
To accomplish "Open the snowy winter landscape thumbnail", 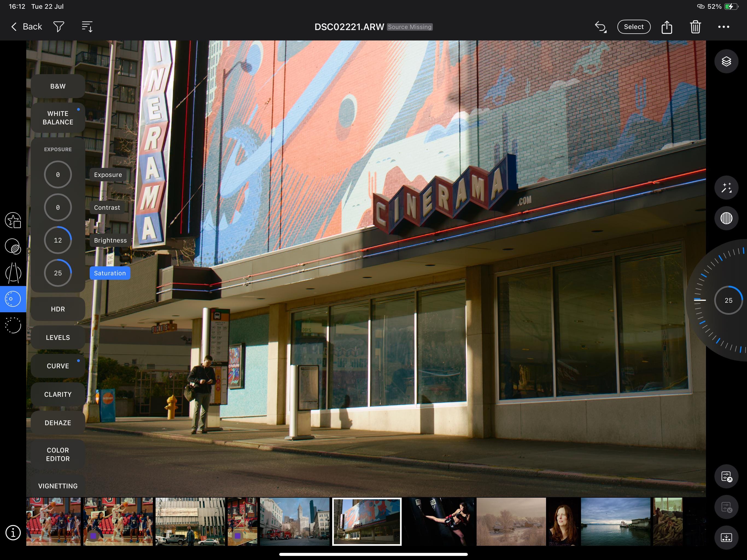I will pos(511,521).
